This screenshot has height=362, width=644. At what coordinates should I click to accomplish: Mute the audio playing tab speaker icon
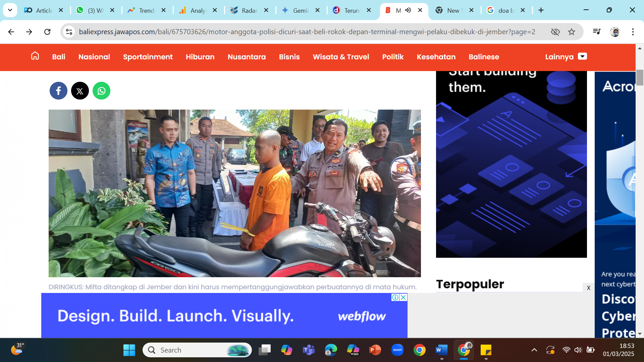point(408,10)
